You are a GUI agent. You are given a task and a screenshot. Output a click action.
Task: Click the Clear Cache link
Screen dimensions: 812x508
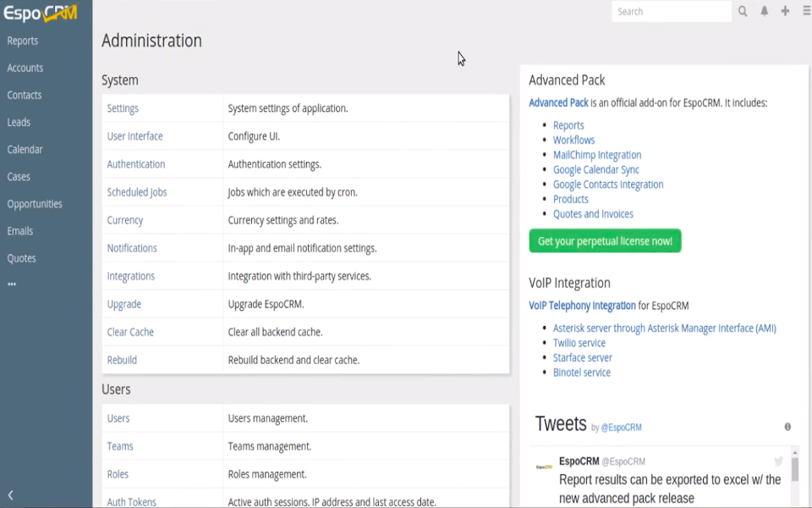(x=130, y=332)
